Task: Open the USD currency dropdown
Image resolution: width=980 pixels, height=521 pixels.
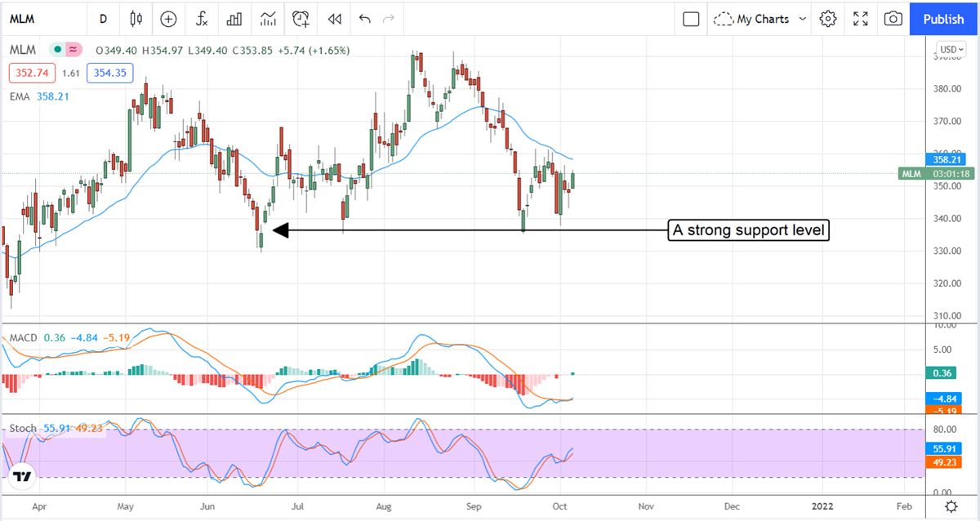Action: [x=951, y=49]
